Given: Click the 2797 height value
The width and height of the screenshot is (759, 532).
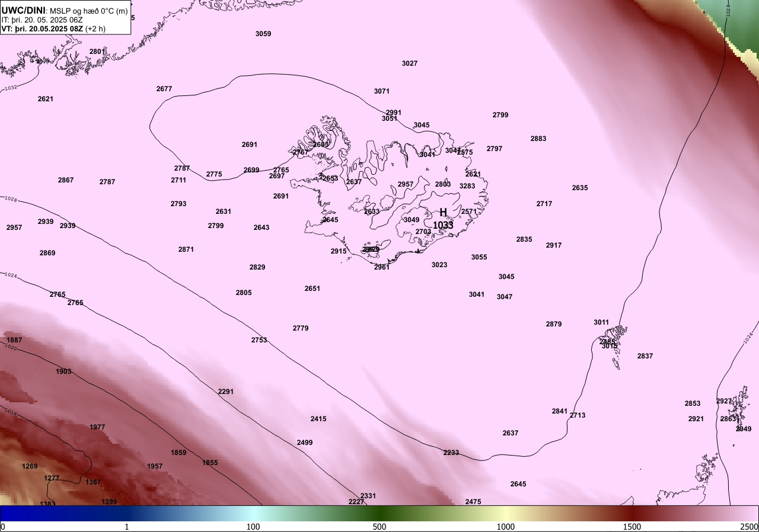Looking at the screenshot, I should point(495,149).
